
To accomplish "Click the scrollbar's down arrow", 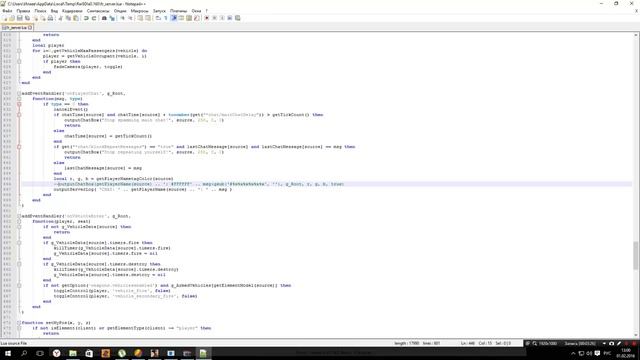I will pyautogui.click(x=636, y=335).
